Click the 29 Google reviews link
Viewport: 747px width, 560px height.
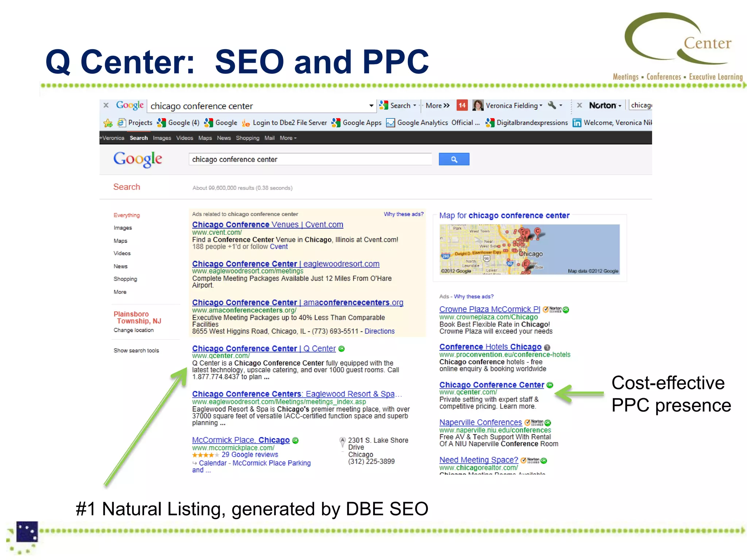coord(249,455)
